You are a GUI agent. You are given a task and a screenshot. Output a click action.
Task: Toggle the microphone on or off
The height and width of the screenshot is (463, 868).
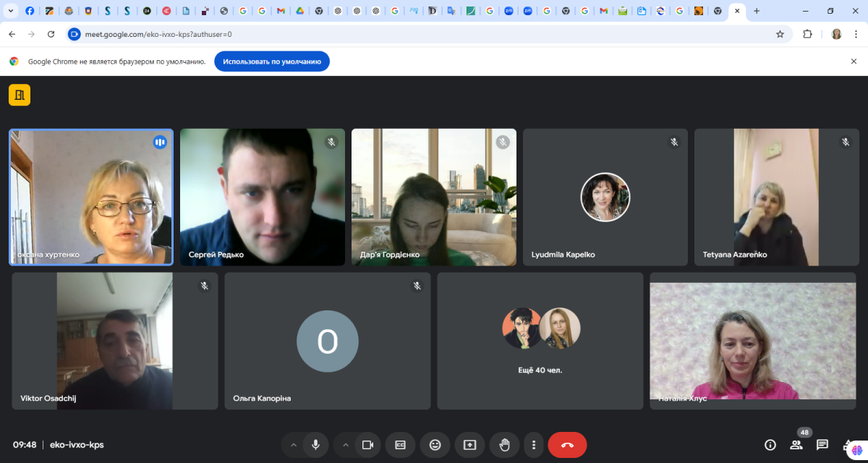(315, 445)
